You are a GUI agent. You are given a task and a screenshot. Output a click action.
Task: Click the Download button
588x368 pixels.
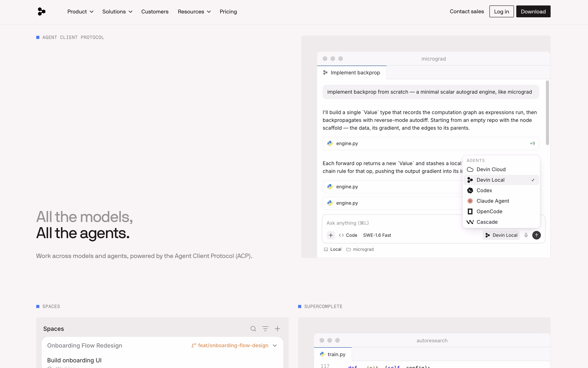[x=533, y=11]
